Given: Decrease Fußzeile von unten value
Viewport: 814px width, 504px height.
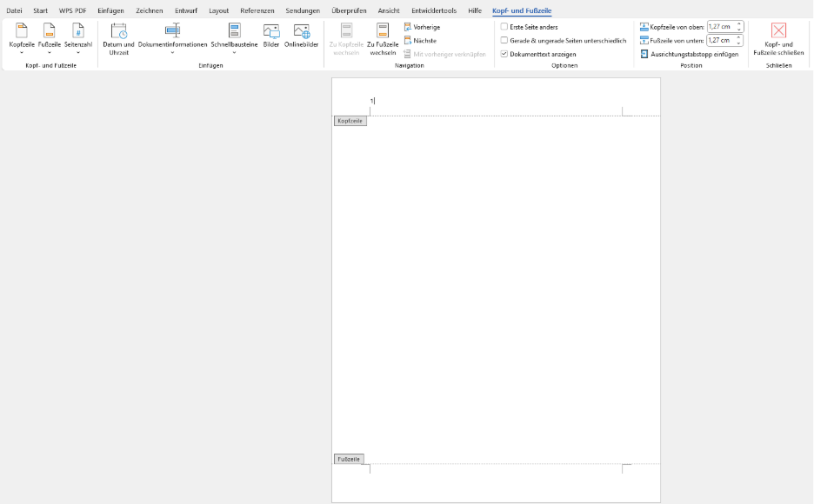Looking at the screenshot, I should (738, 43).
